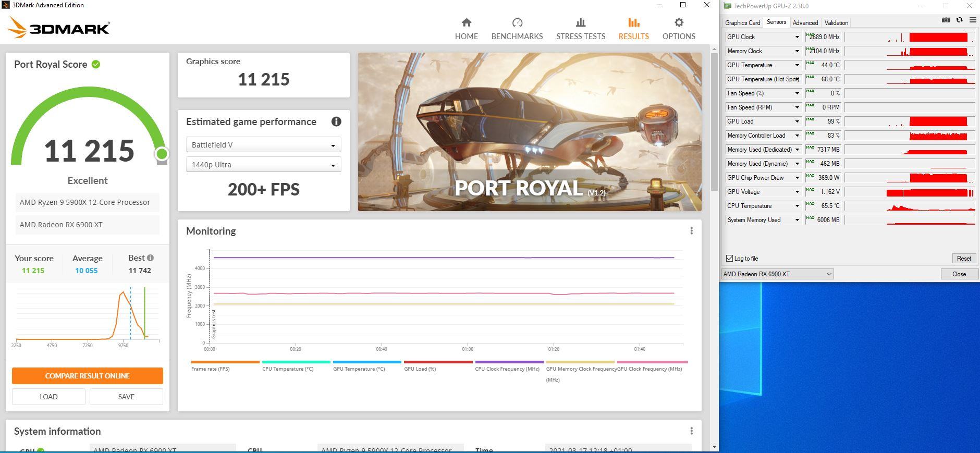Open Memory Clock sensor dropdown arrow
This screenshot has height=453, width=980.
[797, 51]
